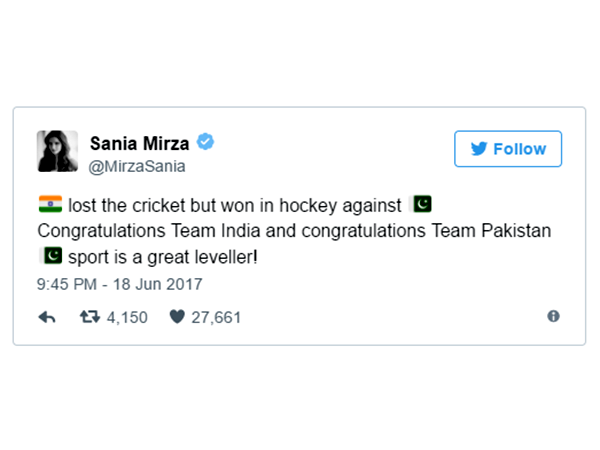This screenshot has height=450, width=600.
Task: Click Sania Mirza's profile photo
Action: point(58,151)
